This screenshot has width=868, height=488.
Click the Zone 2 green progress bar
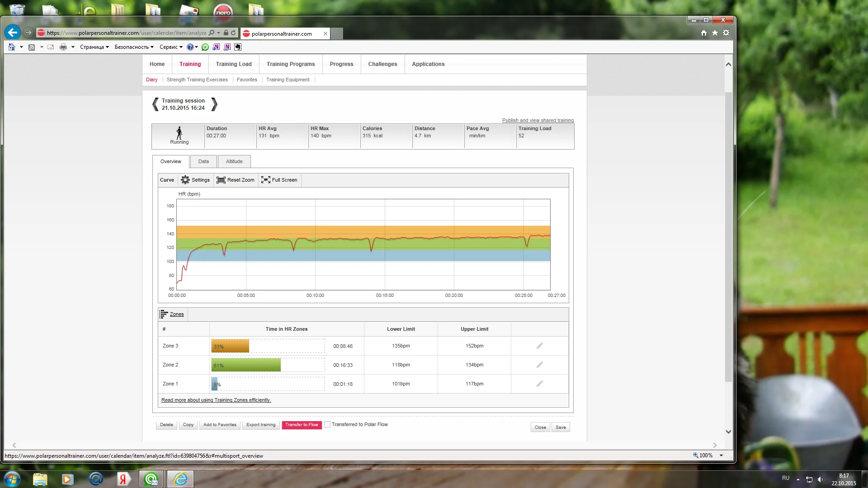245,365
